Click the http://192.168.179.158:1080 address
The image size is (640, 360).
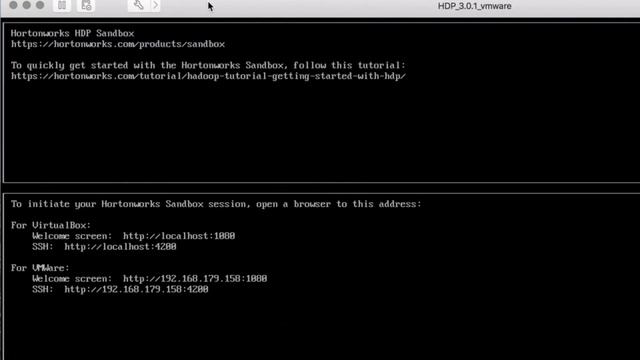[195, 279]
